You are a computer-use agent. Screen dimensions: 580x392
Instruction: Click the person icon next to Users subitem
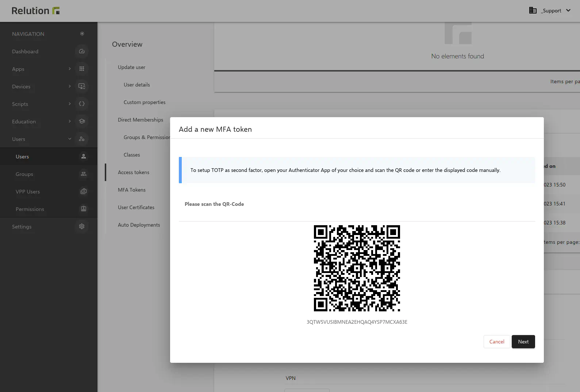point(84,157)
